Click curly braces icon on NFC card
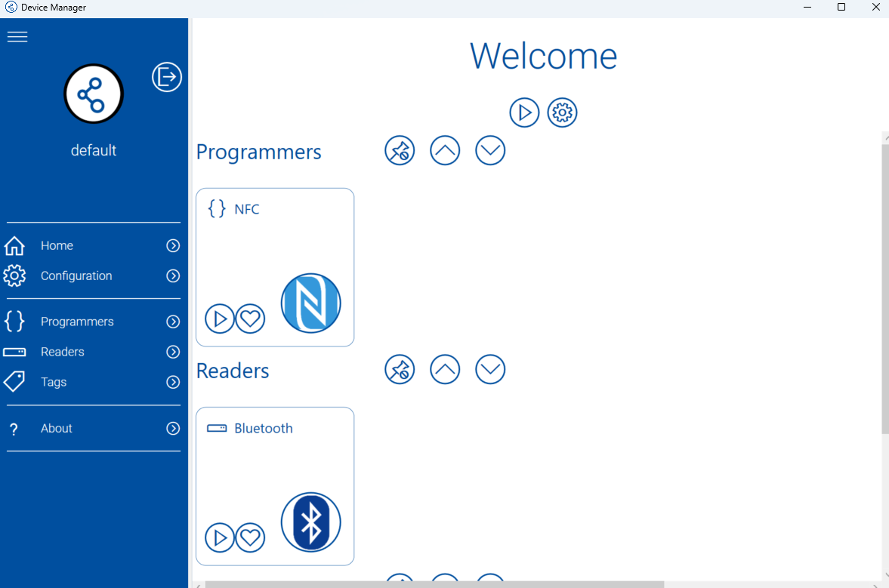 tap(217, 209)
